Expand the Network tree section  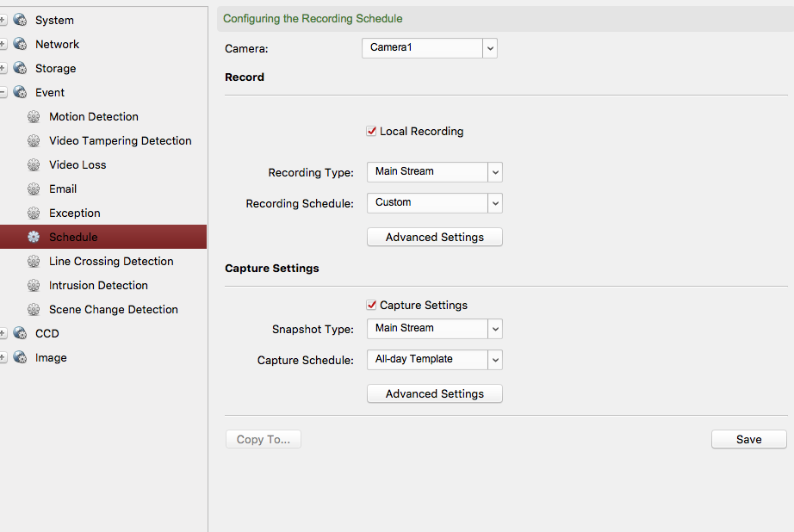click(3, 45)
